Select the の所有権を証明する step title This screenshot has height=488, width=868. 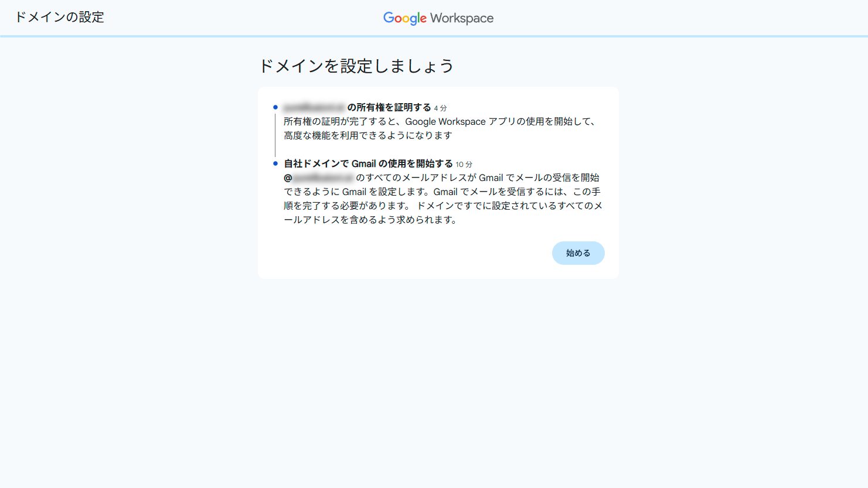tap(389, 107)
